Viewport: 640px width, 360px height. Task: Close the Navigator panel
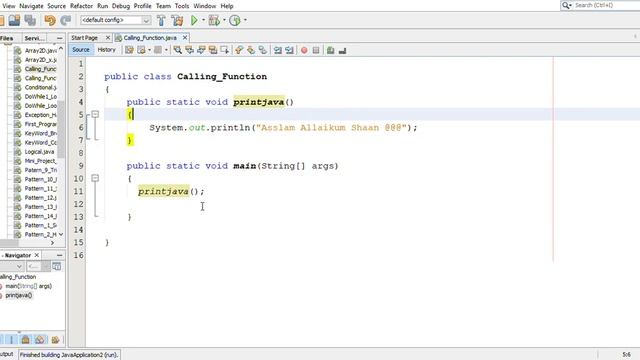[x=36, y=255]
